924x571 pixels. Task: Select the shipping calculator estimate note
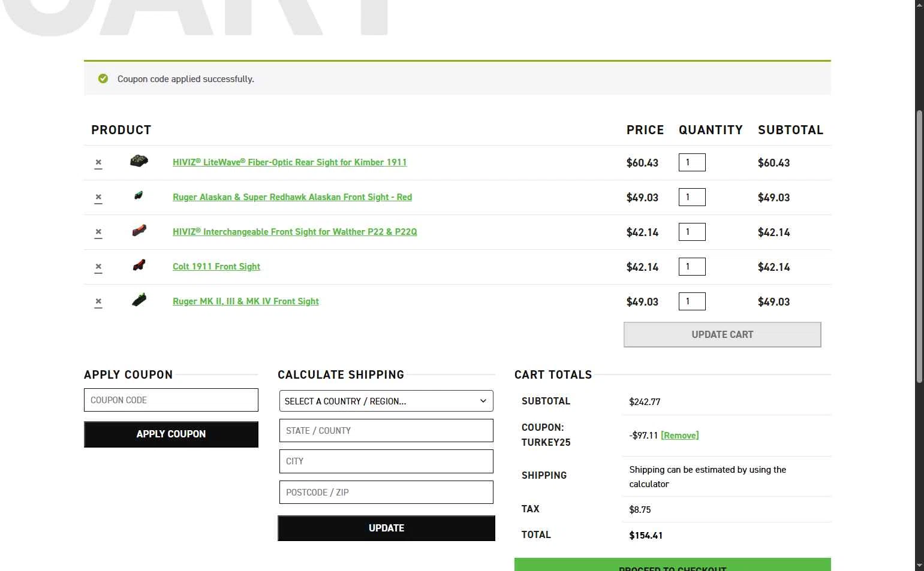[708, 477]
